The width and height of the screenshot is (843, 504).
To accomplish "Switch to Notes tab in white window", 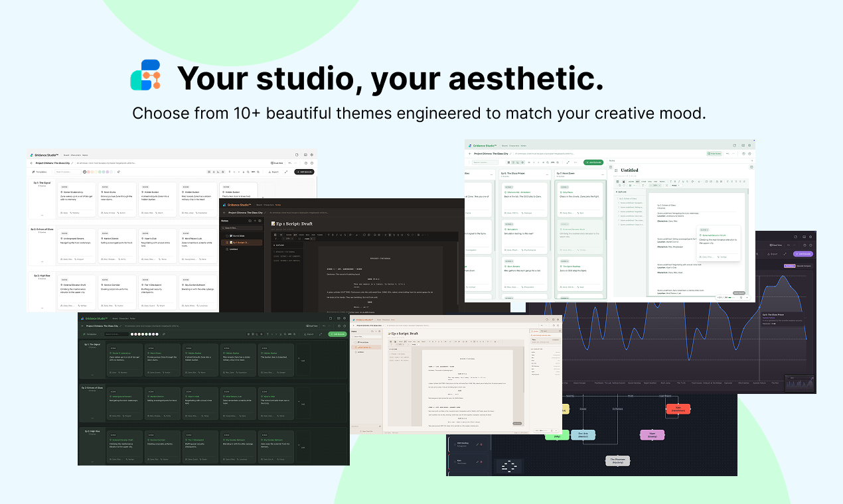I will click(85, 155).
